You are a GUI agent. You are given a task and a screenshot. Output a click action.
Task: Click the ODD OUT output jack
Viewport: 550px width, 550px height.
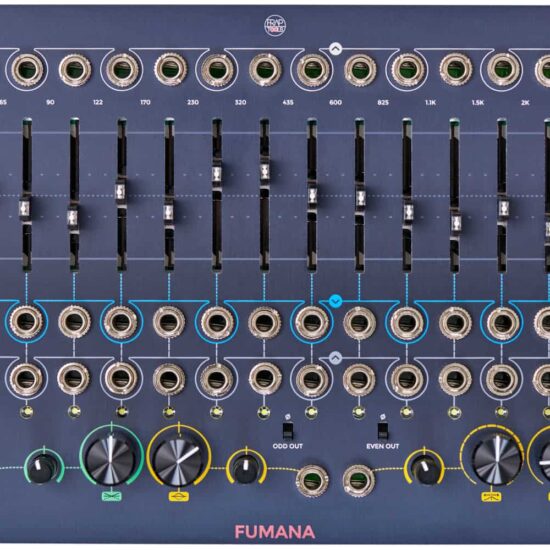pyautogui.click(x=312, y=481)
